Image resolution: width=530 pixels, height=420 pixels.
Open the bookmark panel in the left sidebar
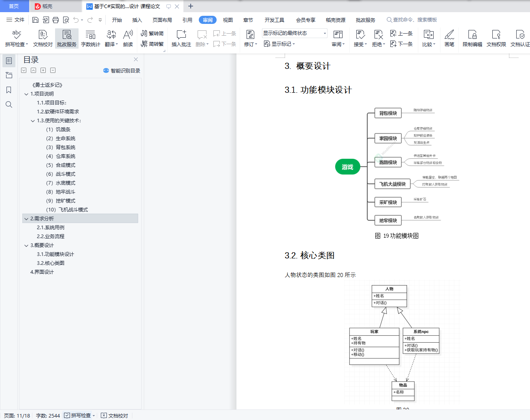9,90
